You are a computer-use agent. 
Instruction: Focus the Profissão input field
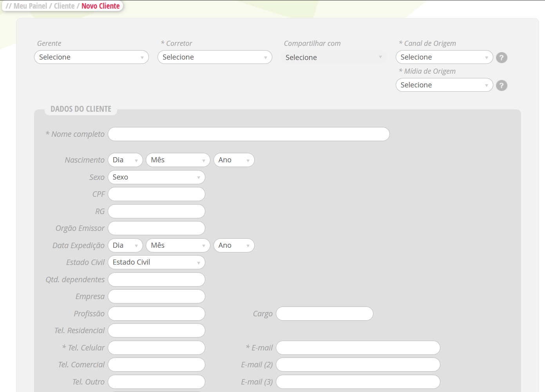(x=156, y=314)
